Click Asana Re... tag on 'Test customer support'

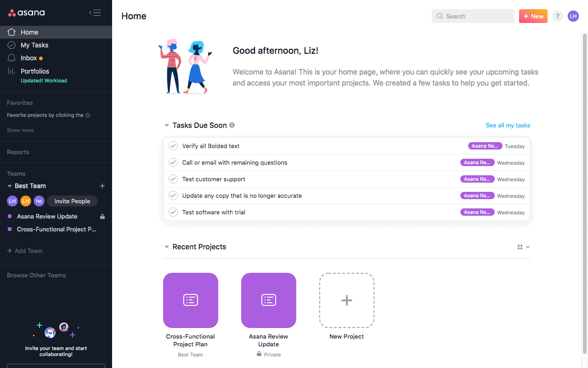click(x=477, y=179)
